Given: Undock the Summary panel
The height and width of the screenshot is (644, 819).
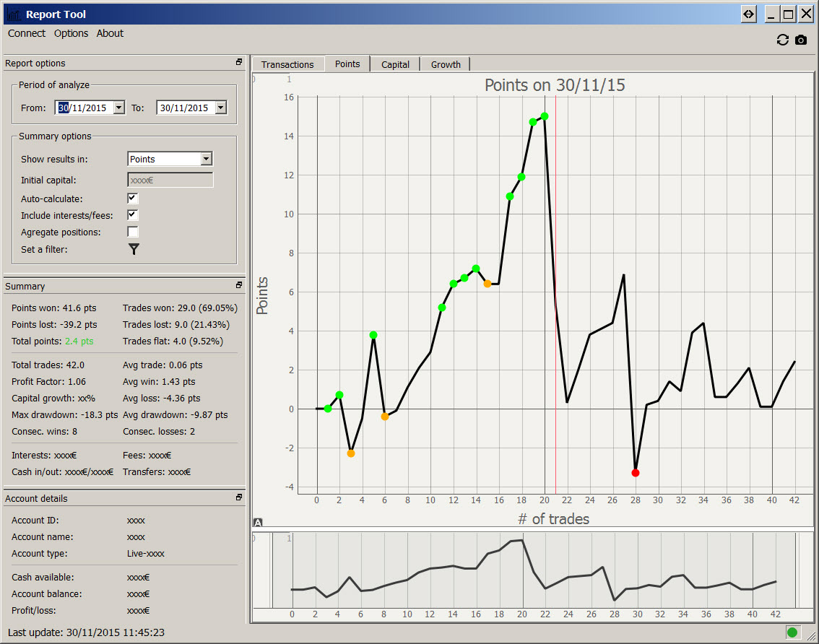Looking at the screenshot, I should [239, 286].
